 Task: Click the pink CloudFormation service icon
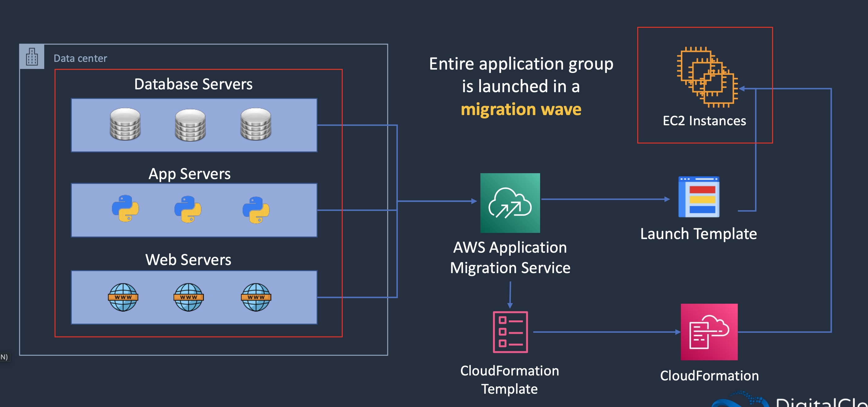(x=709, y=332)
